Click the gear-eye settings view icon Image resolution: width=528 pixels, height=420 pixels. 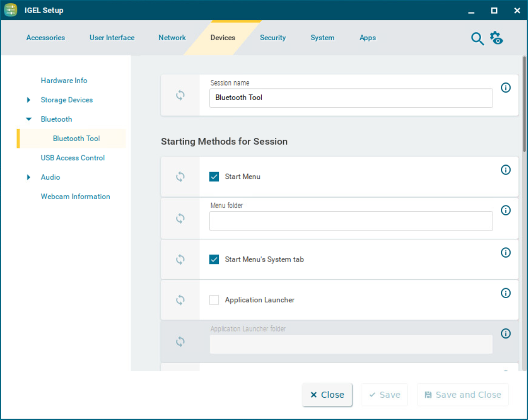[496, 38]
